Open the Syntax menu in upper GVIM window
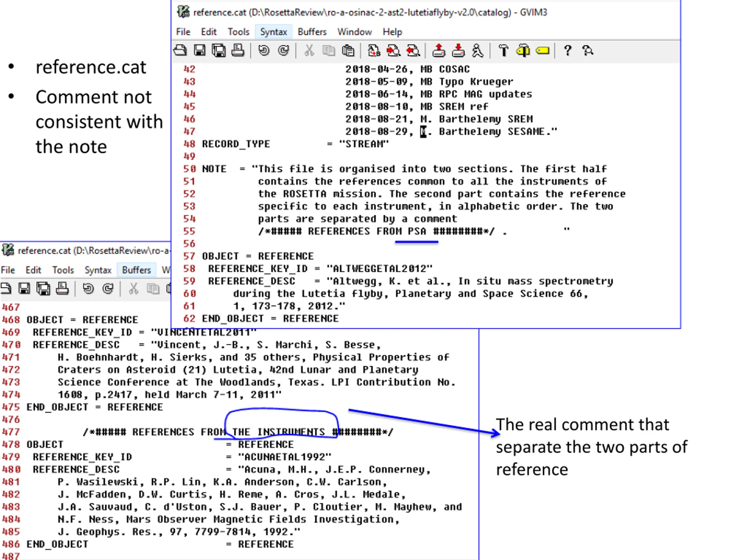Screen dimensions: 747x560 (273, 32)
